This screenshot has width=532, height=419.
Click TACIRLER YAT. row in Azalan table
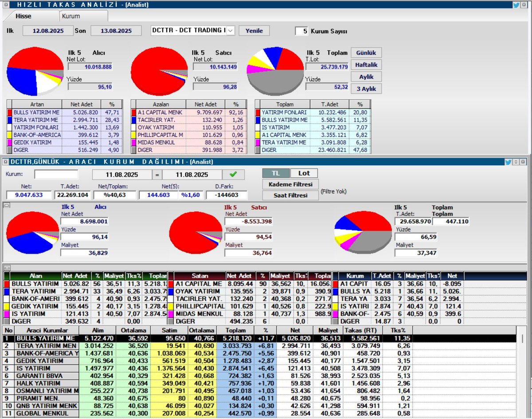pyautogui.click(x=189, y=120)
